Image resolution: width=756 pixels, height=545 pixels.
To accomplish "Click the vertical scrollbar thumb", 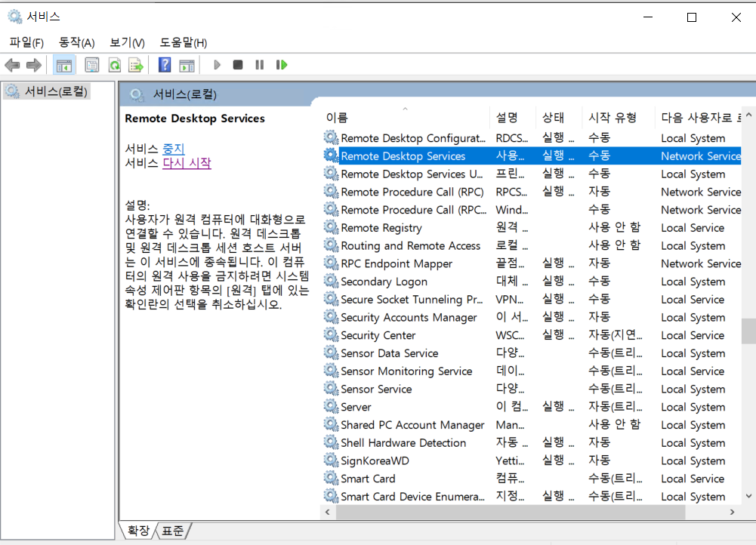I will (748, 331).
